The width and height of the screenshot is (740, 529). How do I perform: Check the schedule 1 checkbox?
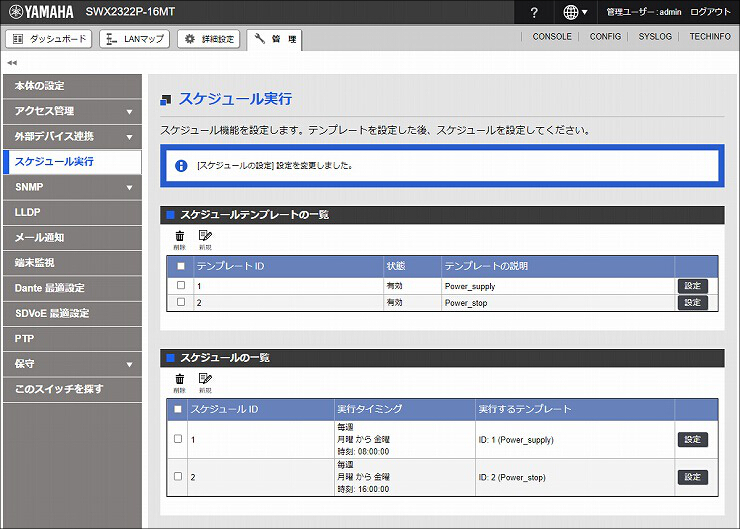tap(178, 439)
